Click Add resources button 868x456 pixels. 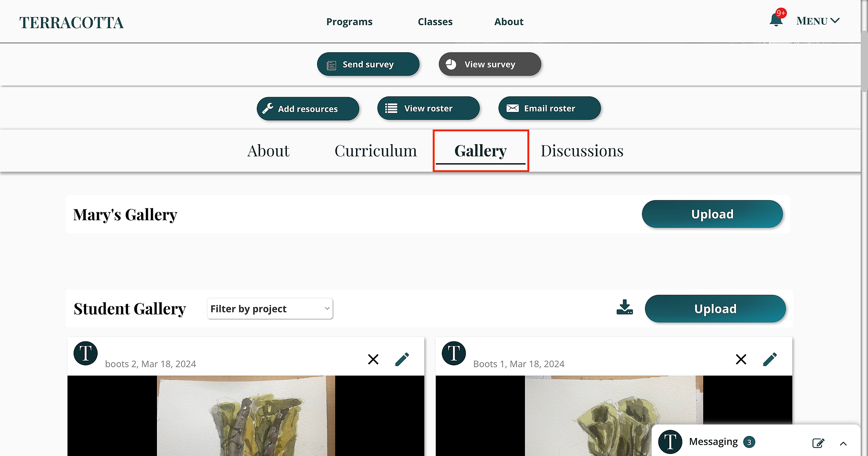coord(308,109)
